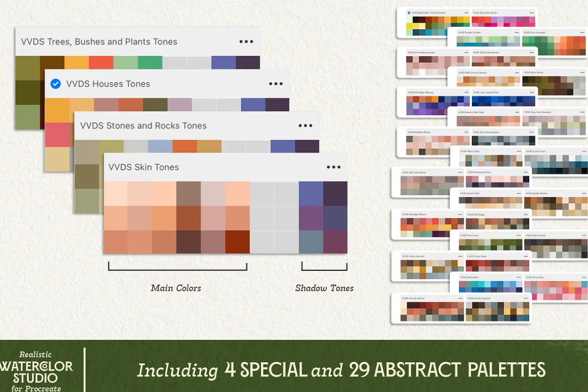Screen dimensions: 588x392
Task: Open the options menu for Trees, Bushes and Plants Tones
Action: click(x=246, y=42)
